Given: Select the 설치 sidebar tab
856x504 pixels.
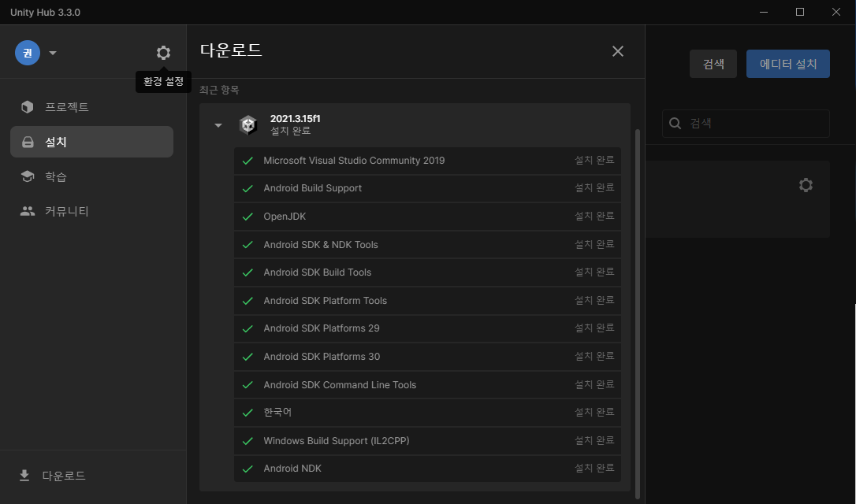Looking at the screenshot, I should (91, 142).
